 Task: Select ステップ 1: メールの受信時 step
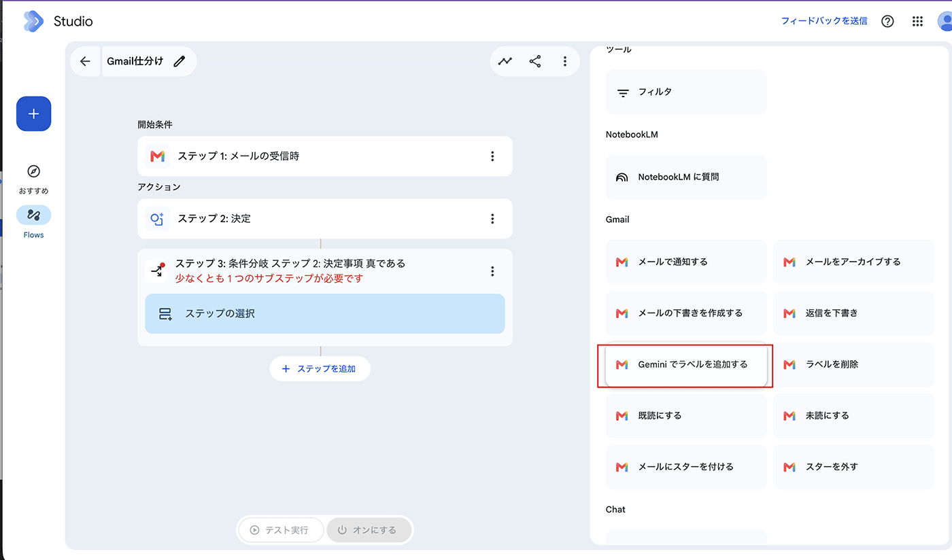coord(325,156)
